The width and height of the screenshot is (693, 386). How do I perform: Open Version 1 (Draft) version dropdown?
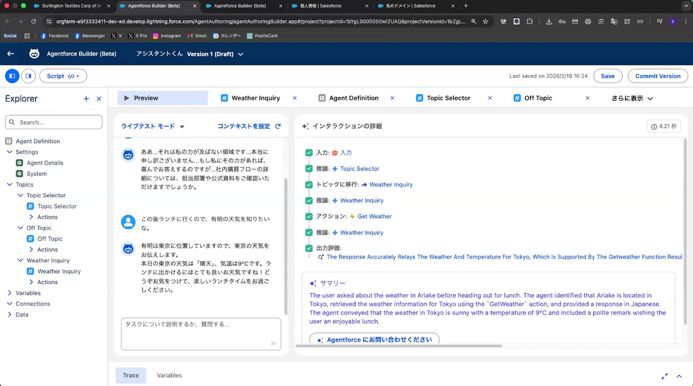[215, 54]
